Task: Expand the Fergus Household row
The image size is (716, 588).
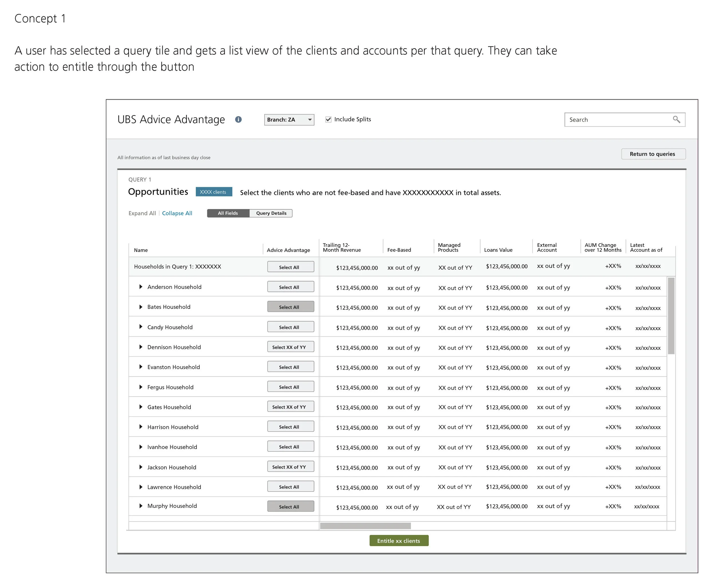Action: [141, 387]
